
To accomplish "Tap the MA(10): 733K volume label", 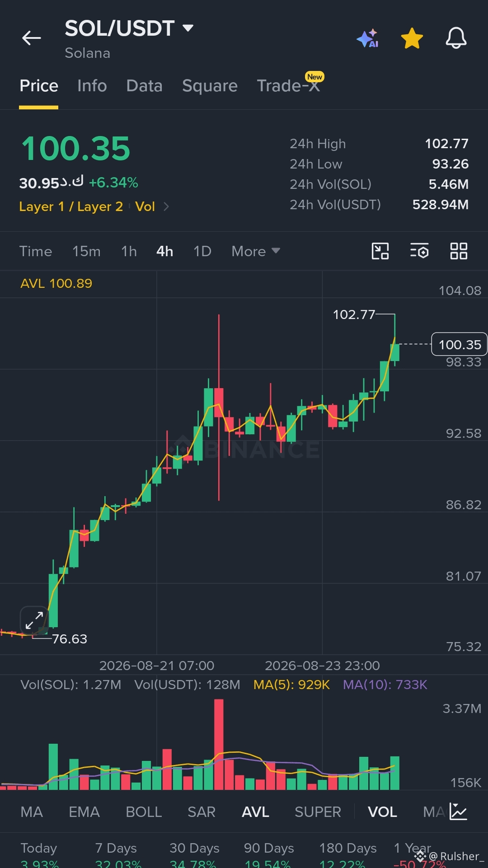I will [x=385, y=685].
